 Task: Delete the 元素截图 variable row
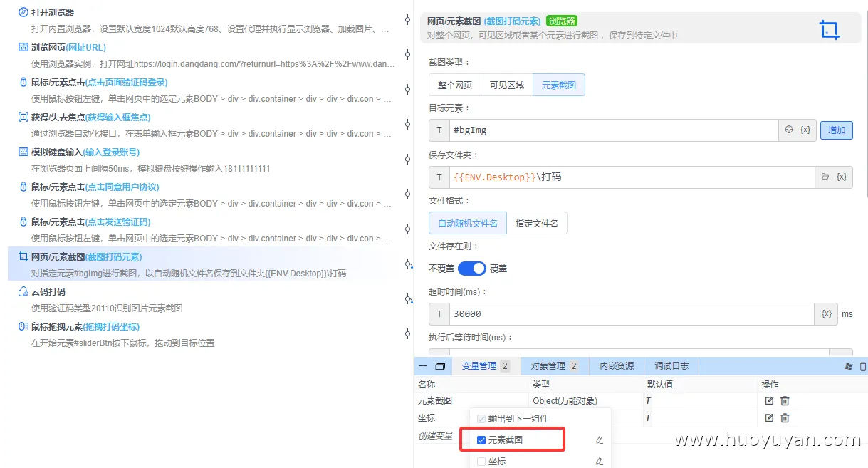coord(785,401)
